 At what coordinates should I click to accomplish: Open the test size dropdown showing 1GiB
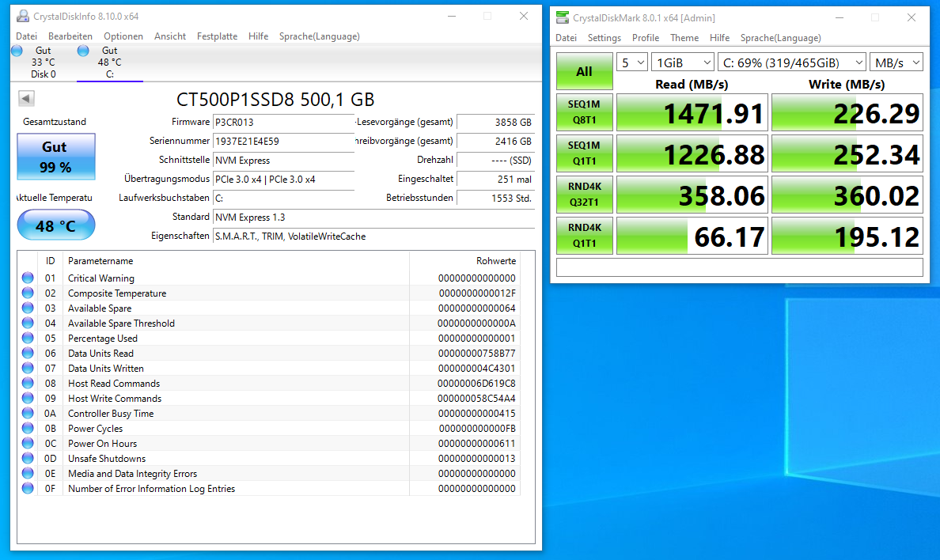(683, 62)
